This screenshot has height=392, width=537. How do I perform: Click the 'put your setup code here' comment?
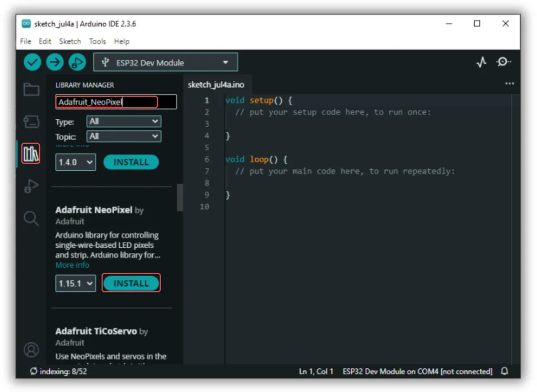(x=333, y=112)
